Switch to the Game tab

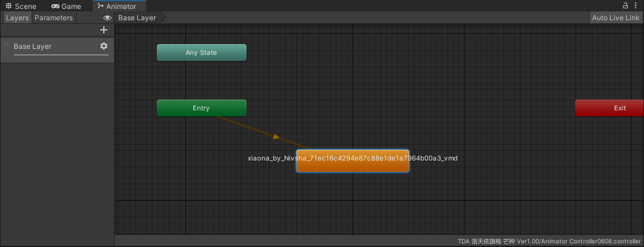click(x=66, y=6)
